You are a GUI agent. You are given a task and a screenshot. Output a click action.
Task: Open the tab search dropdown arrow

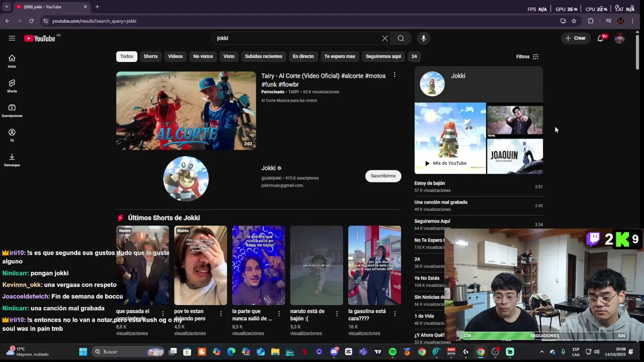click(x=7, y=7)
